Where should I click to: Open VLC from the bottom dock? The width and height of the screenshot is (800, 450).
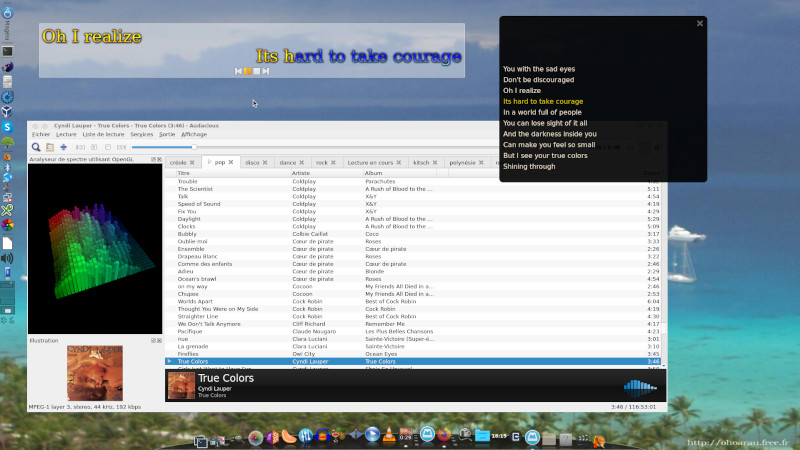tap(388, 436)
